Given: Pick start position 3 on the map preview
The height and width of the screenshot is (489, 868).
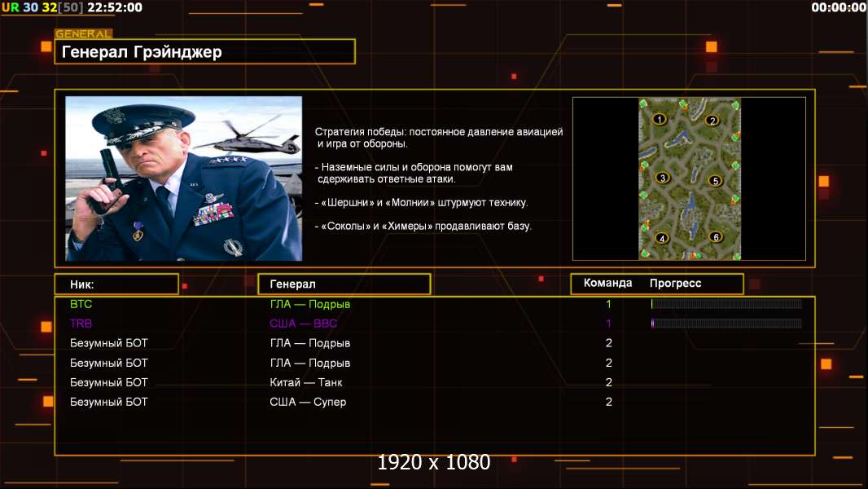Looking at the screenshot, I should pyautogui.click(x=663, y=178).
